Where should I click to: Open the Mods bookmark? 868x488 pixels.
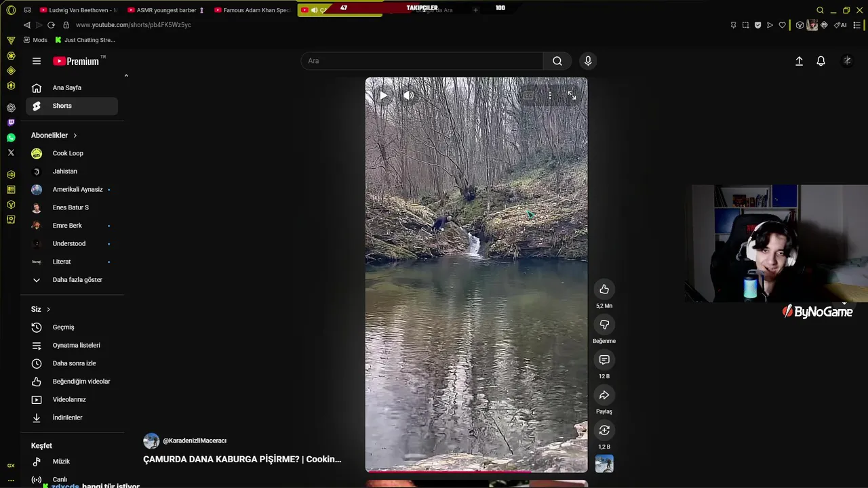click(x=35, y=40)
